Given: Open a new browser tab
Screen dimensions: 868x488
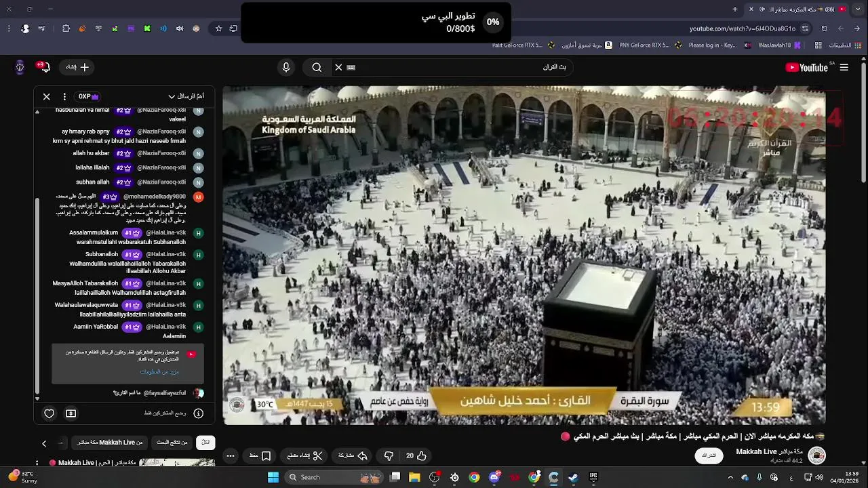Looking at the screenshot, I should 735,9.
